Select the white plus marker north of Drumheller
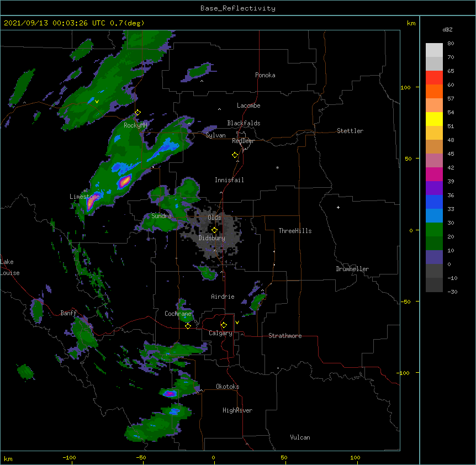Image resolution: width=476 pixels, height=465 pixels. click(338, 207)
